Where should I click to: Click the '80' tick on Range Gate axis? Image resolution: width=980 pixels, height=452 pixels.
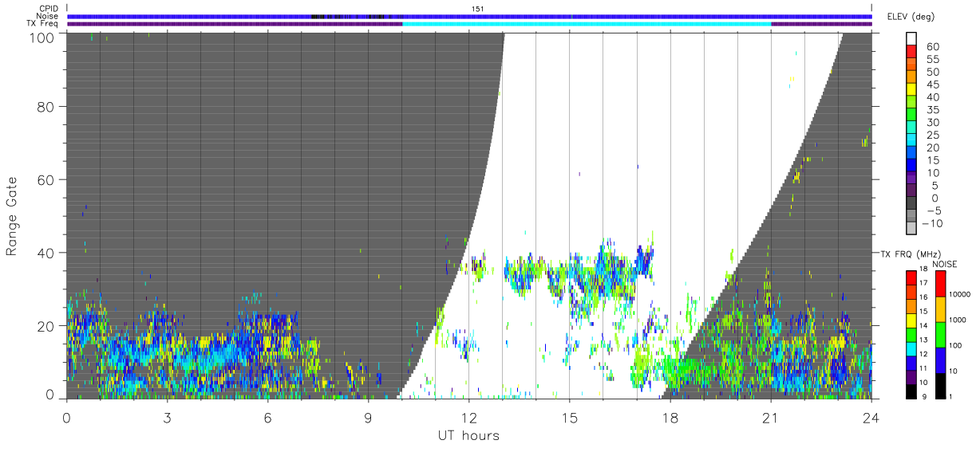[x=46, y=106]
